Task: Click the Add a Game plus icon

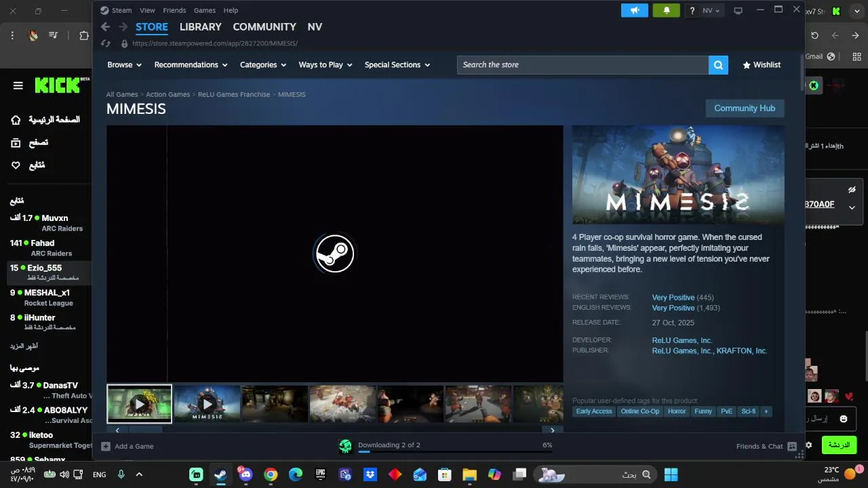Action: [x=106, y=446]
